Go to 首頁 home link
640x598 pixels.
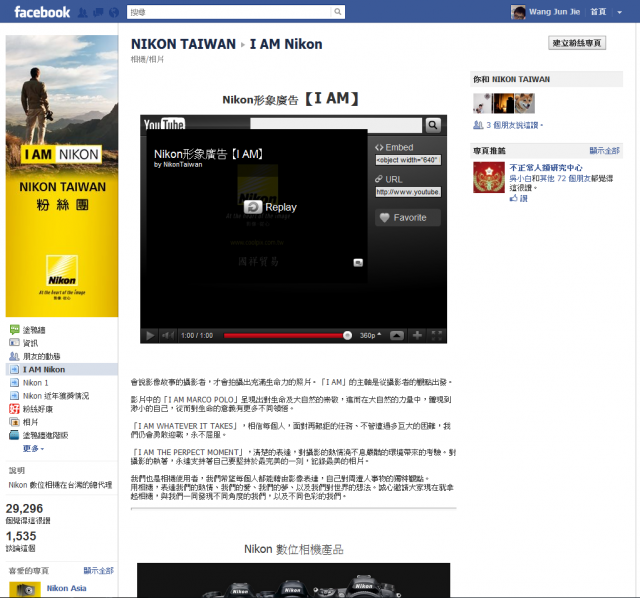pos(598,12)
